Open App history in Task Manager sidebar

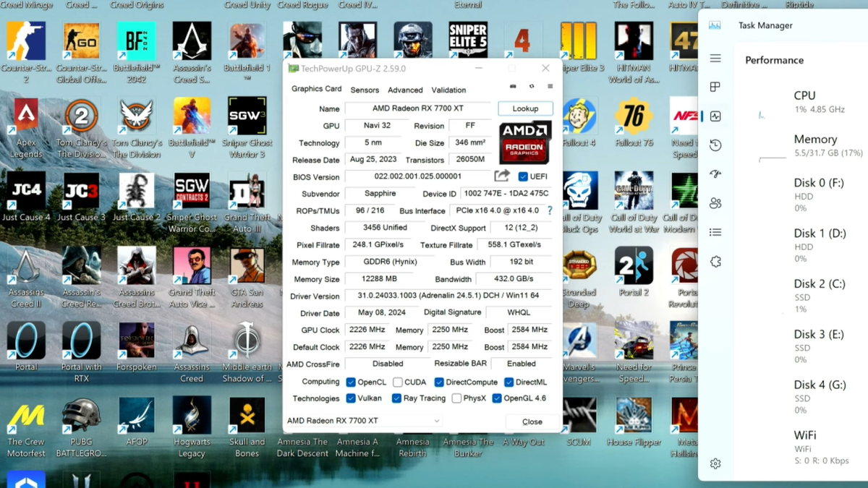pyautogui.click(x=715, y=145)
